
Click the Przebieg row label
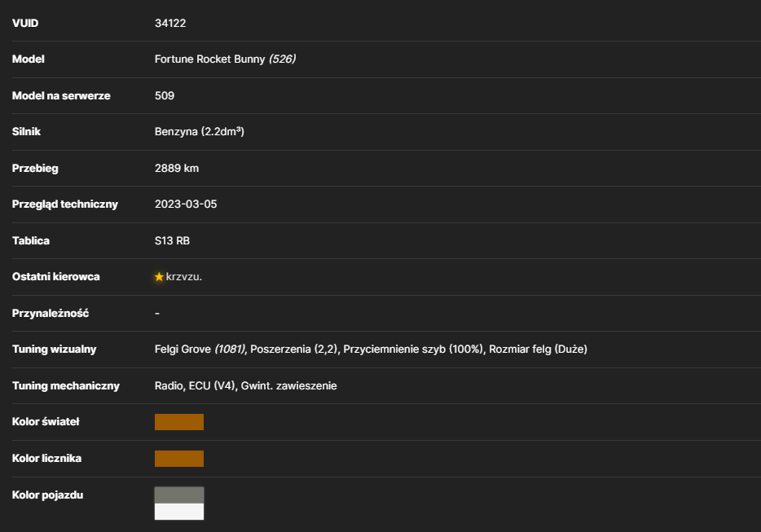point(35,169)
